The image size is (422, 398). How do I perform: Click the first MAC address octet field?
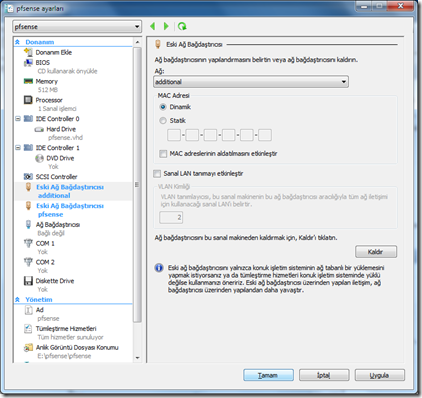click(174, 135)
